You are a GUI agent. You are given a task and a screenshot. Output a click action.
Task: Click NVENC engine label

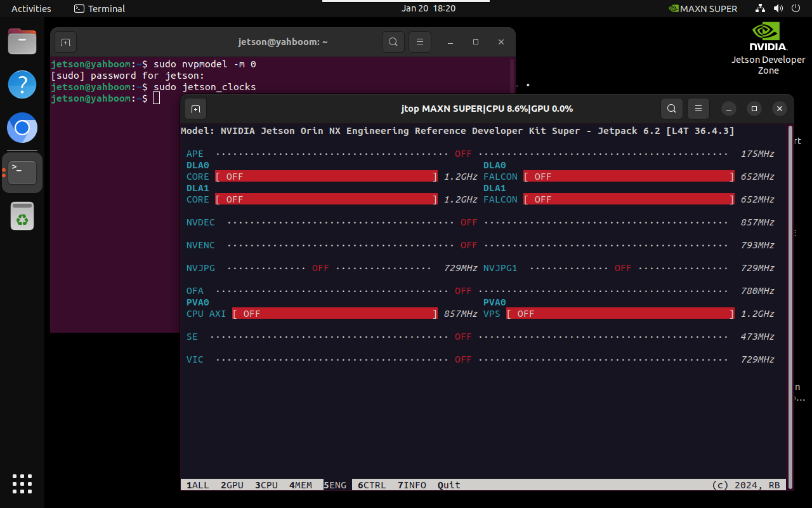click(200, 245)
